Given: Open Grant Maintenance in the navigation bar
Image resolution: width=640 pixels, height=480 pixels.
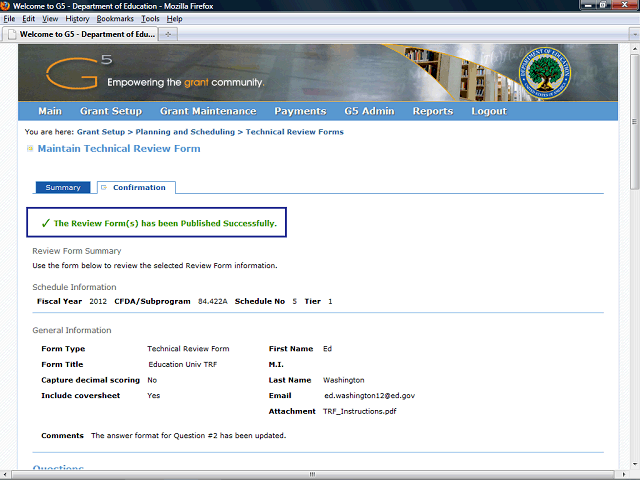Looking at the screenshot, I should pos(208,111).
